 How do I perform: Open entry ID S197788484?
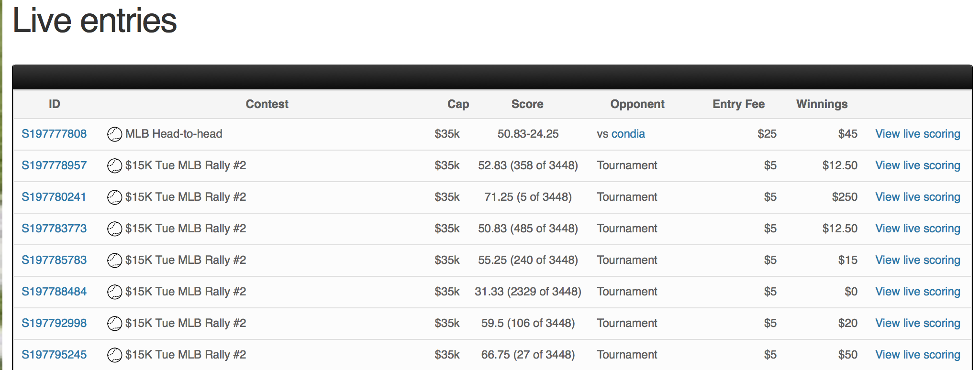click(54, 292)
